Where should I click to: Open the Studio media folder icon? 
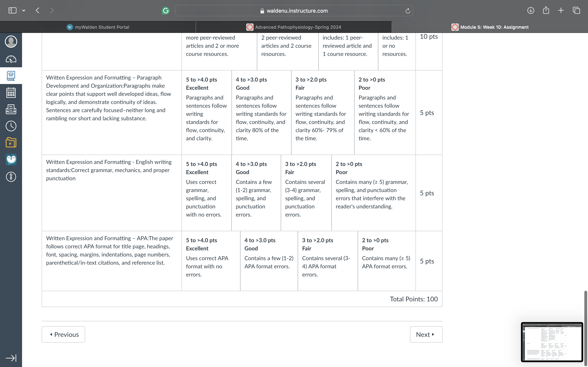tap(11, 143)
